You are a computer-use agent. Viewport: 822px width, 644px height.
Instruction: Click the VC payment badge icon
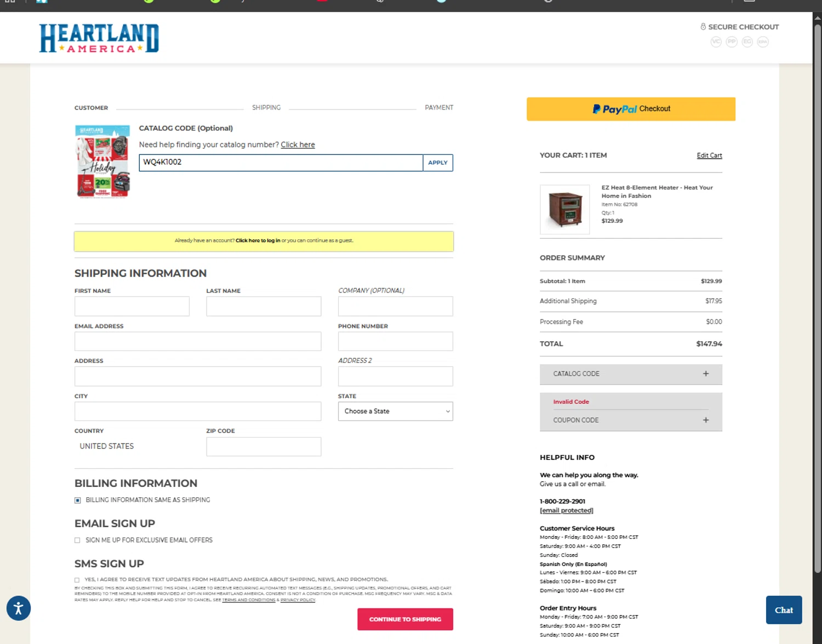[716, 42]
